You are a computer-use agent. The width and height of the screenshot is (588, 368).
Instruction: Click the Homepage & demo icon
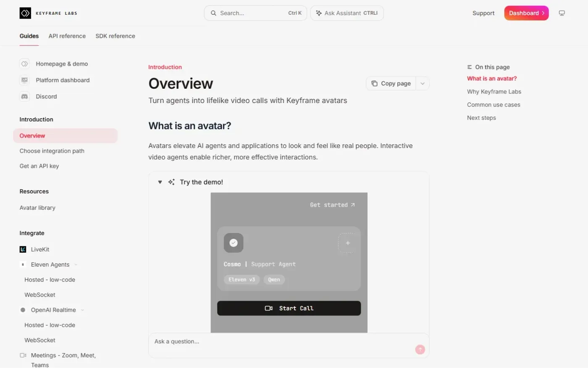25,64
